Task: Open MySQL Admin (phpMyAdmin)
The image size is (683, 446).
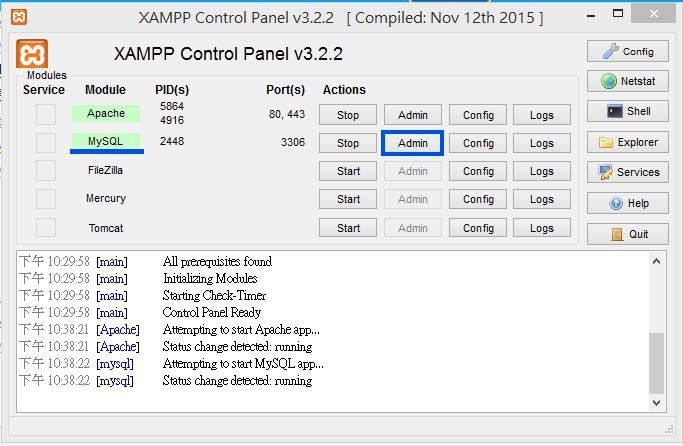Action: tap(413, 143)
